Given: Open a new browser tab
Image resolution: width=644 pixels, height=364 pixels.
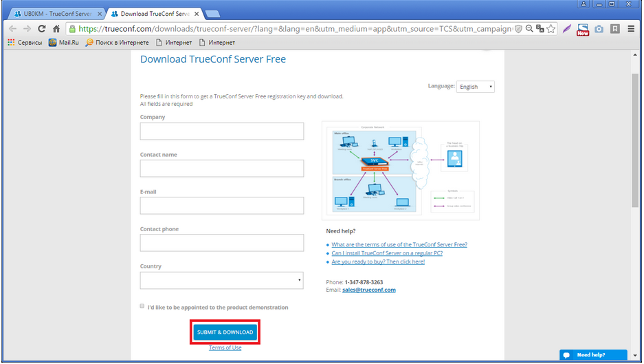Looking at the screenshot, I should click(212, 14).
